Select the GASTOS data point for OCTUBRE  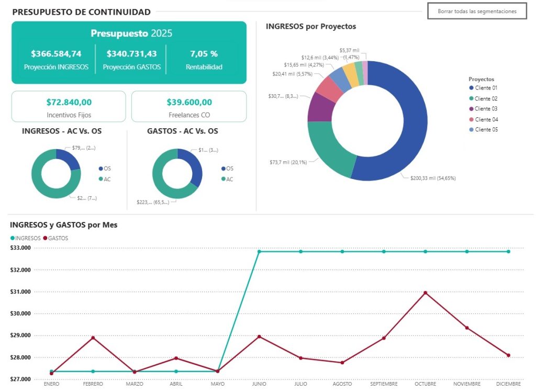coord(425,293)
